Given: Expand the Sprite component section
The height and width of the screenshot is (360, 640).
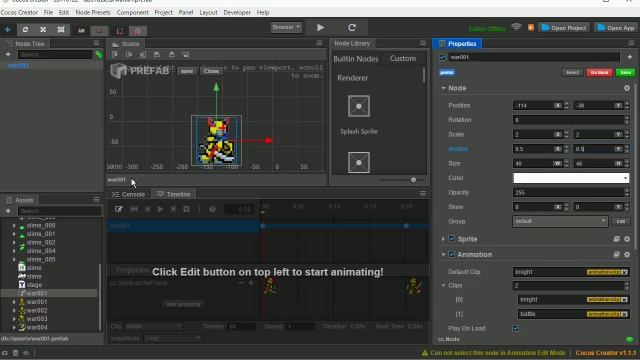Looking at the screenshot, I should coord(443,239).
